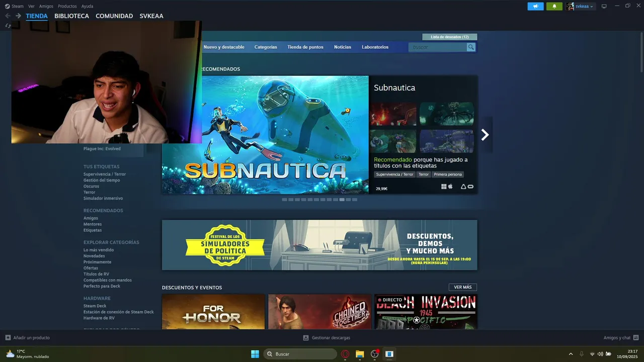Go back with the navigation arrow
This screenshot has width=644, height=362.
8,16
